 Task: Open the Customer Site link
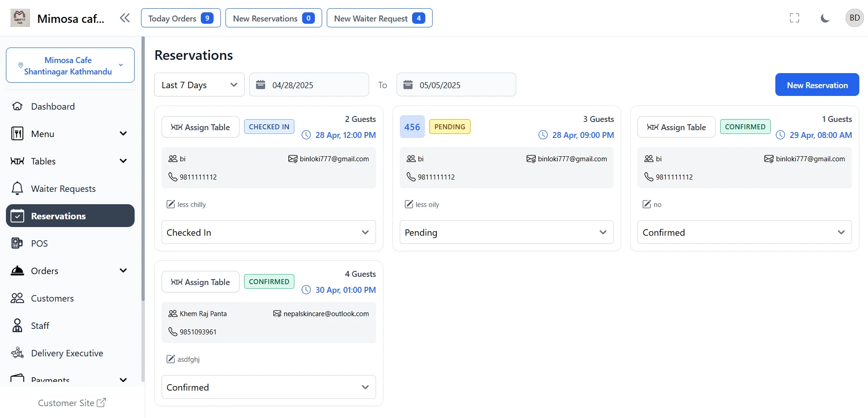[x=72, y=402]
